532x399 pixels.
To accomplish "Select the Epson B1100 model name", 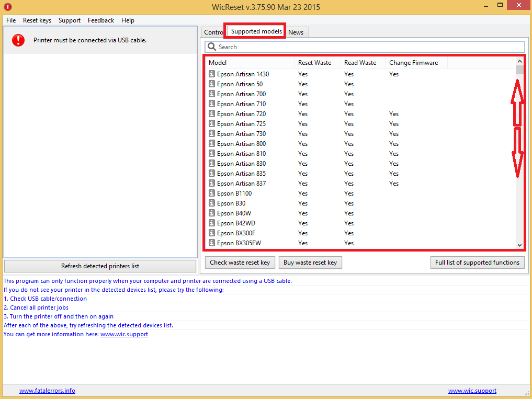I will [x=234, y=193].
